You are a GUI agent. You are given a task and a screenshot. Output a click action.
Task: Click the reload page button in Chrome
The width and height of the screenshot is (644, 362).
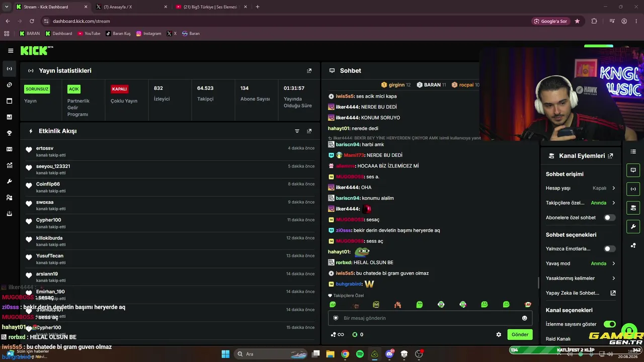click(x=32, y=21)
